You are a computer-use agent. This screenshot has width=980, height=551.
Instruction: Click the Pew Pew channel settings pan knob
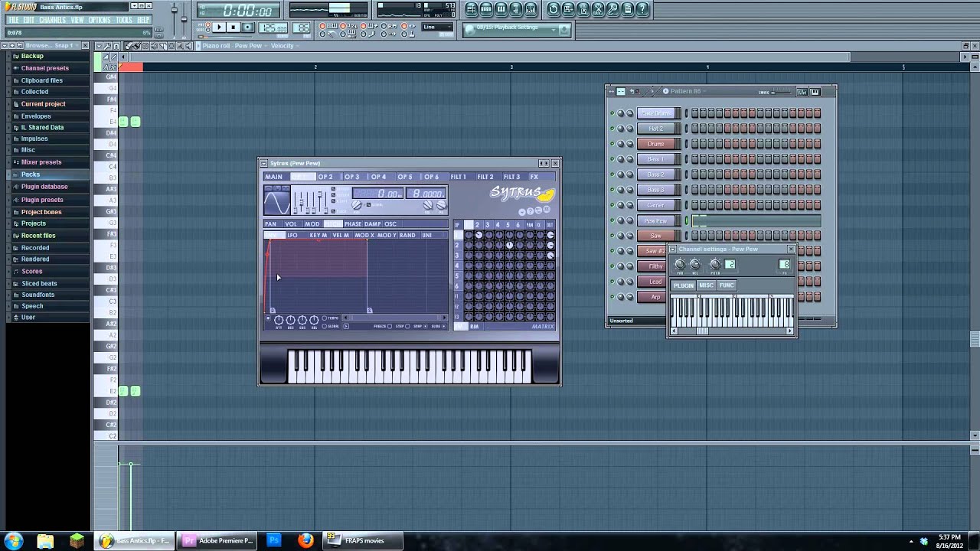(680, 265)
